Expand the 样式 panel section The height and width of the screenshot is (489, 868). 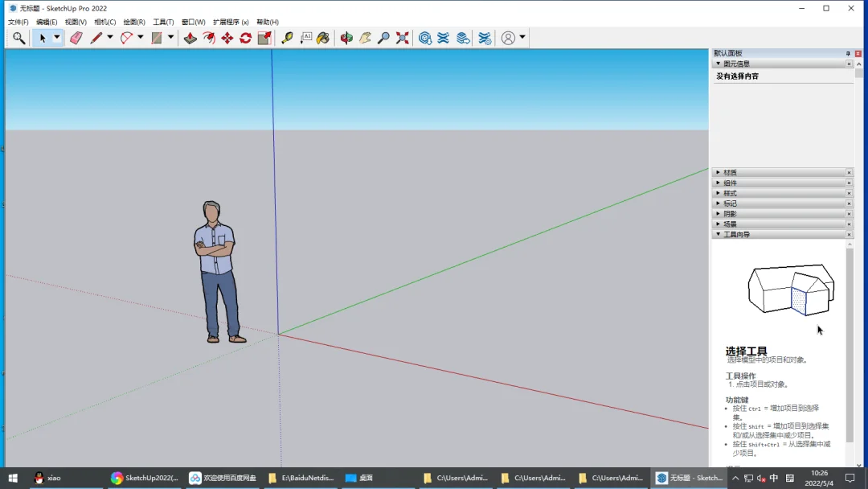718,193
